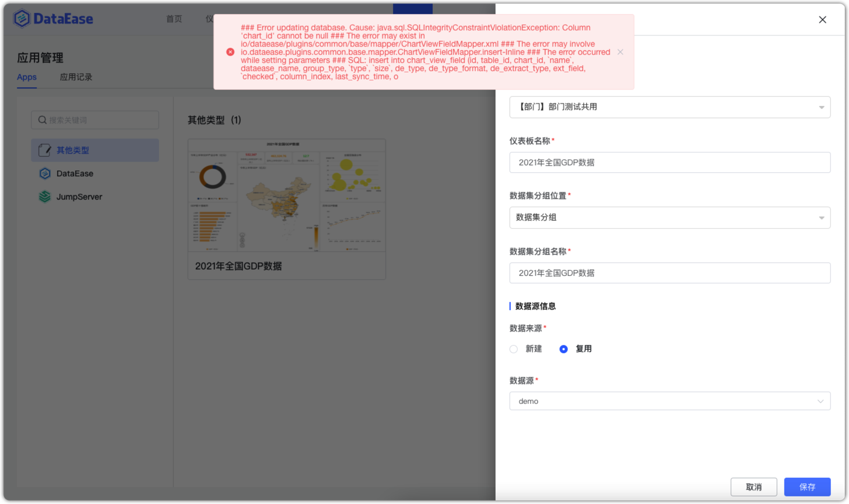Click the pencil icon beside 其他类型
The image size is (849, 504).
pyautogui.click(x=45, y=150)
